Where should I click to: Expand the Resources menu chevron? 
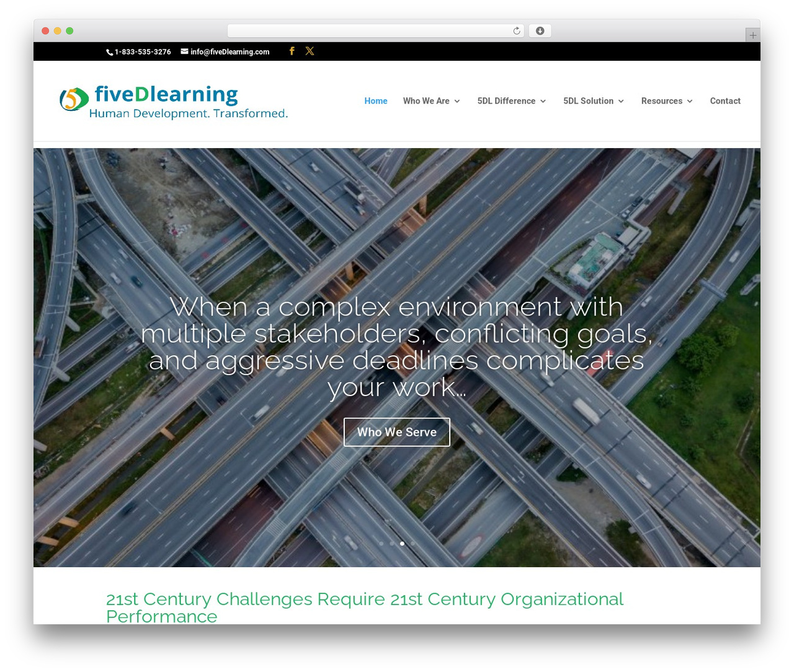click(690, 101)
